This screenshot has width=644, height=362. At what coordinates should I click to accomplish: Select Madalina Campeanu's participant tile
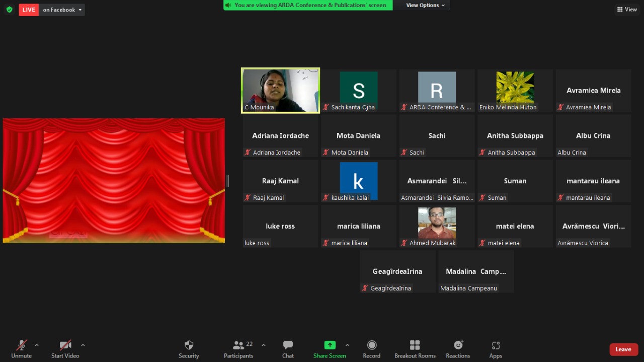click(476, 272)
